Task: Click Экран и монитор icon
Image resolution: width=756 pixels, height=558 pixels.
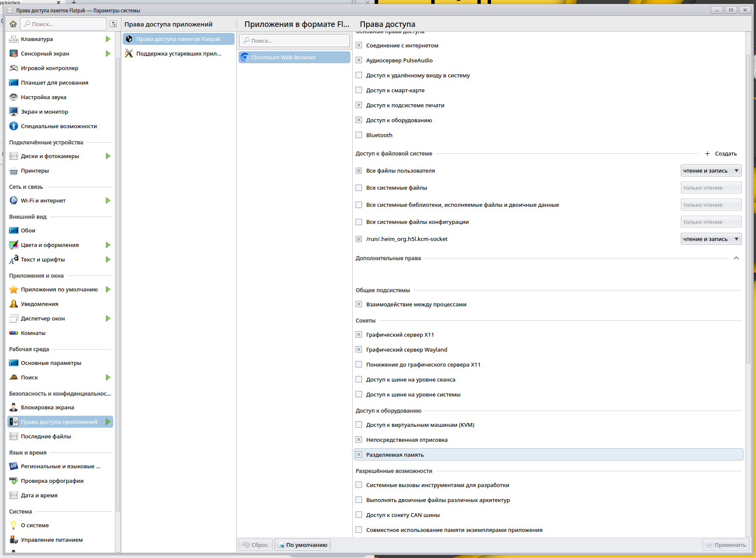Action: (14, 112)
